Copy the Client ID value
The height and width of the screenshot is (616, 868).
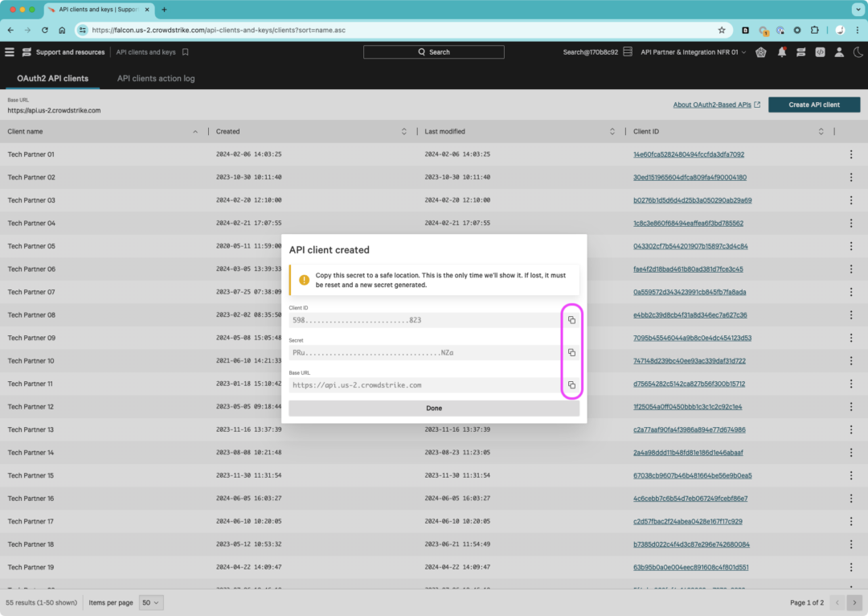point(571,320)
